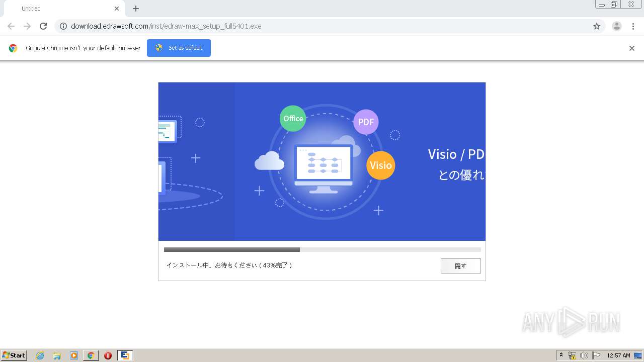Image resolution: width=644 pixels, height=362 pixels.
Task: Click the address bar URL field
Action: click(330, 26)
